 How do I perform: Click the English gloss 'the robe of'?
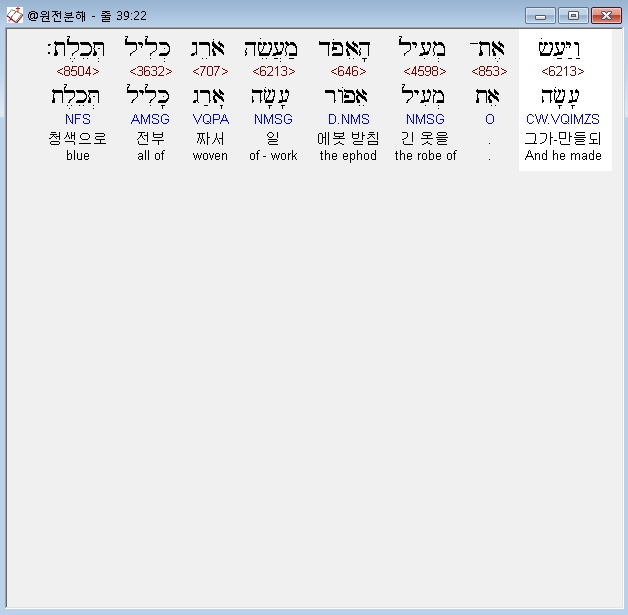pos(425,155)
